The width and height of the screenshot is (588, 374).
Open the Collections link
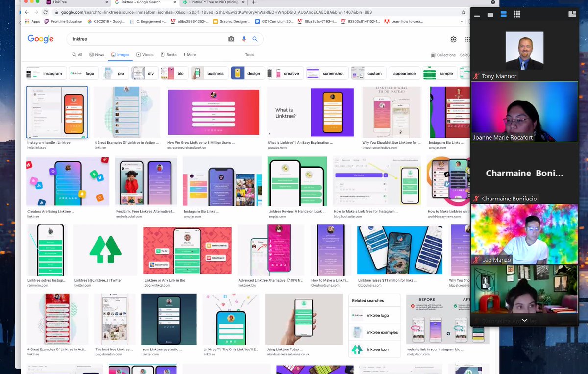(x=443, y=55)
